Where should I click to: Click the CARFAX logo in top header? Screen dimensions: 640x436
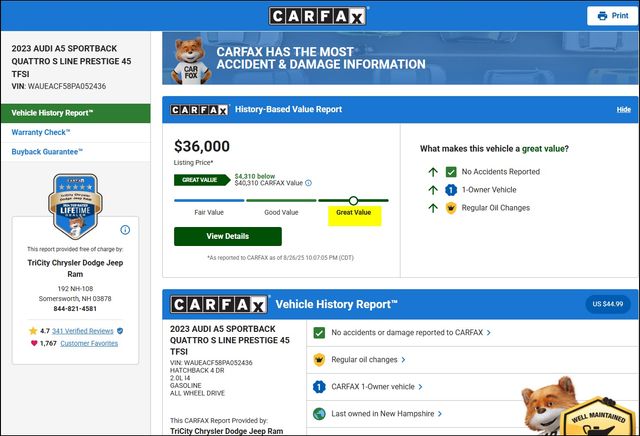pyautogui.click(x=317, y=16)
